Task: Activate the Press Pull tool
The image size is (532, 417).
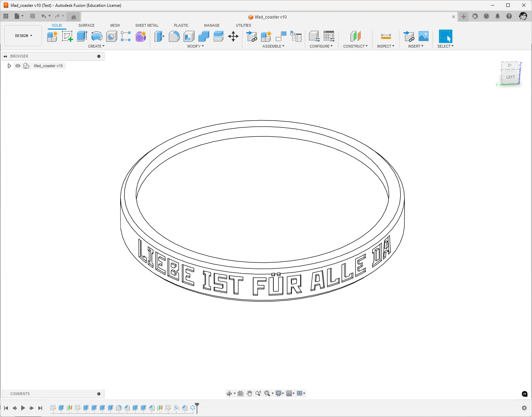Action: [x=159, y=36]
